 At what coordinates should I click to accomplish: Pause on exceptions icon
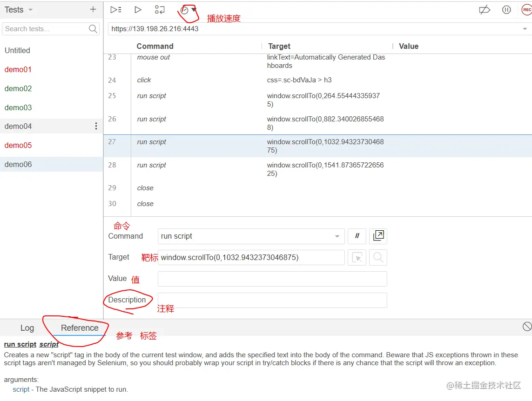[506, 10]
